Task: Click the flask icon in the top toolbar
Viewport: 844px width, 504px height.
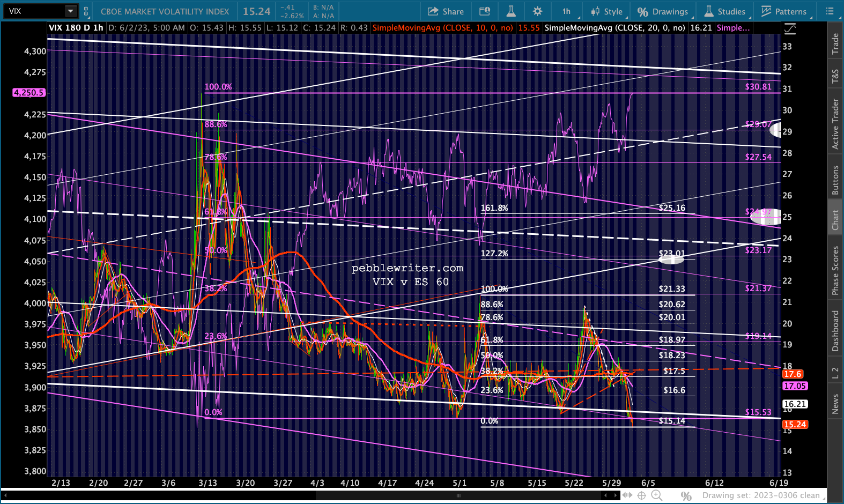Action: (511, 11)
